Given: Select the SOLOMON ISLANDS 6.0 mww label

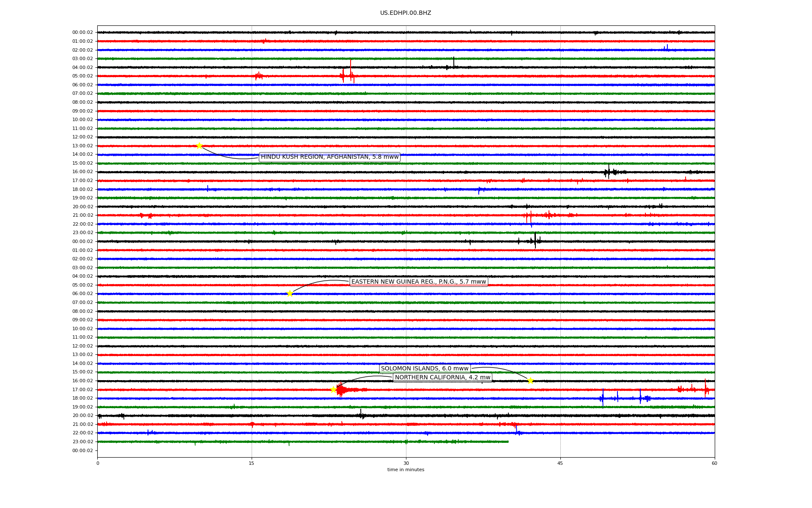Looking at the screenshot, I should tap(425, 369).
